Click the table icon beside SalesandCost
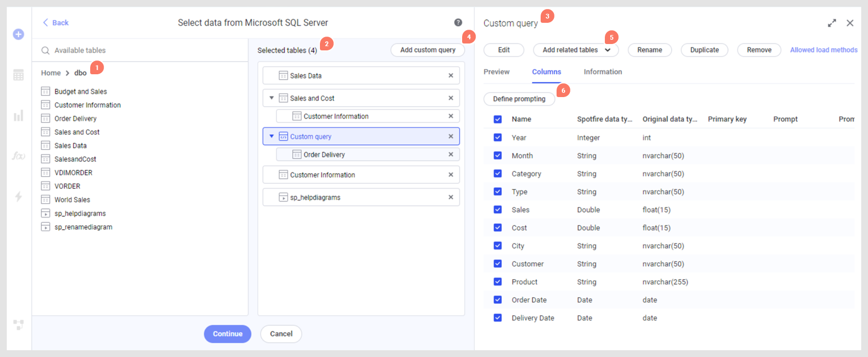The height and width of the screenshot is (357, 868). 46,159
